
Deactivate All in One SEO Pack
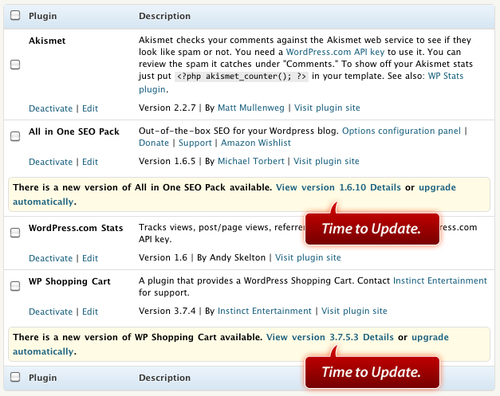tap(50, 162)
